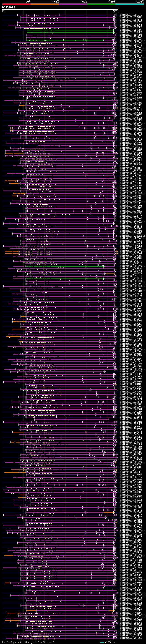
Task: Click label UniRef100_Q9SKP9
Action: (x=131, y=32)
